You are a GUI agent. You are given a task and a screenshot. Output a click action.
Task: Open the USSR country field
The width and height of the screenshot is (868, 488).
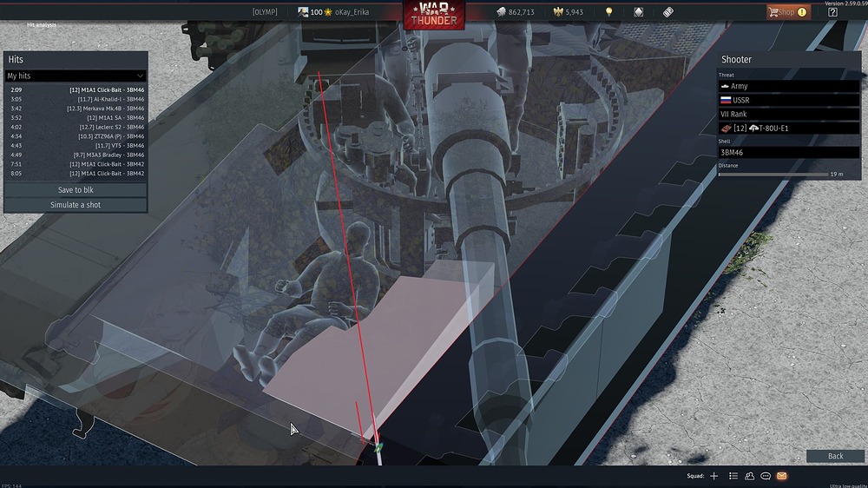point(789,100)
